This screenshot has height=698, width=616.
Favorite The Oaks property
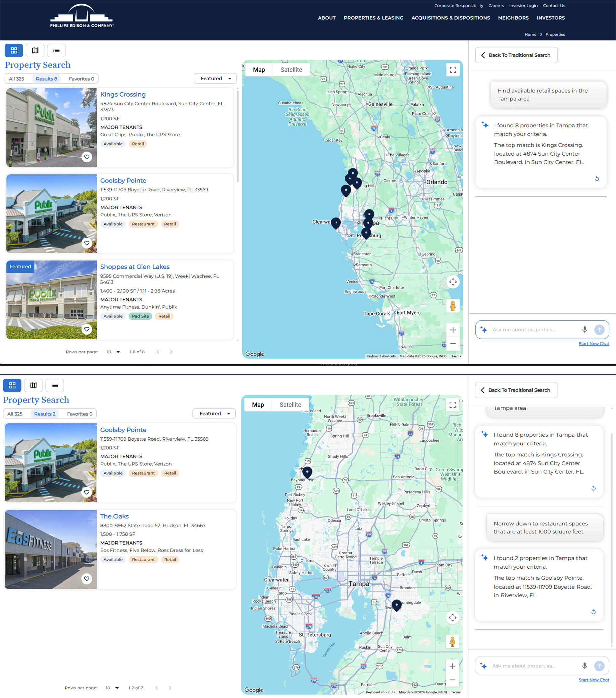[87, 578]
